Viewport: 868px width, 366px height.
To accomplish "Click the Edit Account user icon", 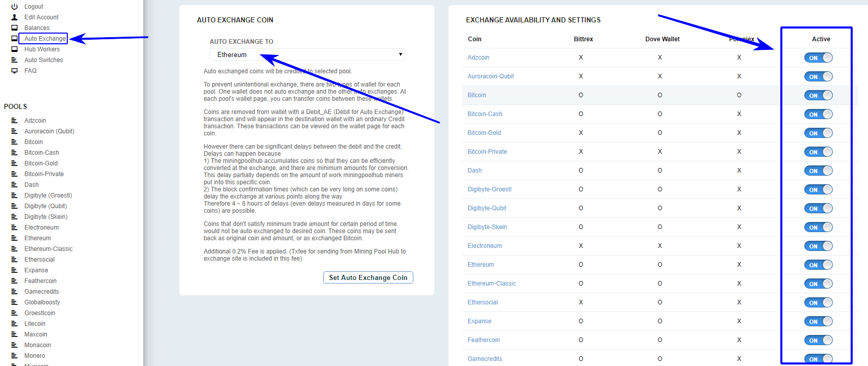I will pos(14,17).
